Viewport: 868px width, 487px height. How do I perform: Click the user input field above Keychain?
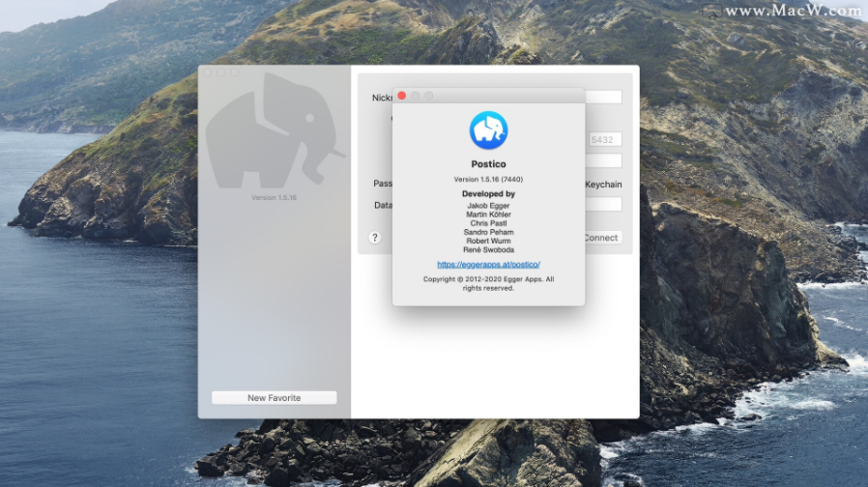[x=603, y=161]
